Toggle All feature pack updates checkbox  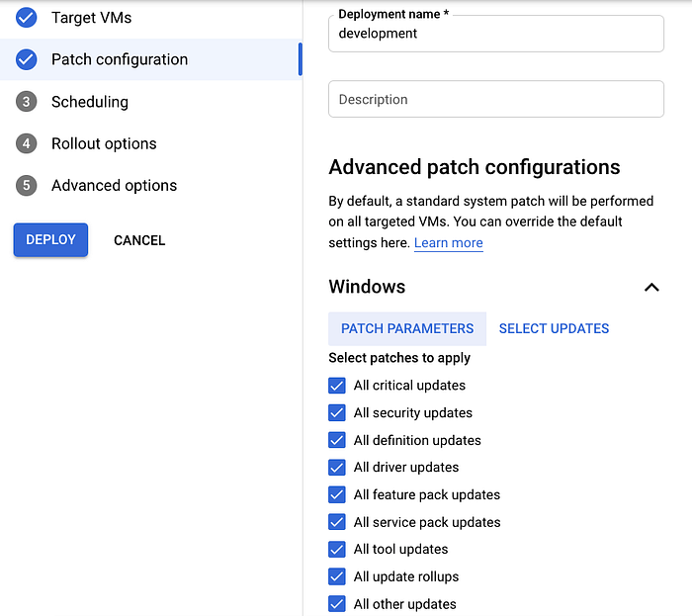(337, 494)
